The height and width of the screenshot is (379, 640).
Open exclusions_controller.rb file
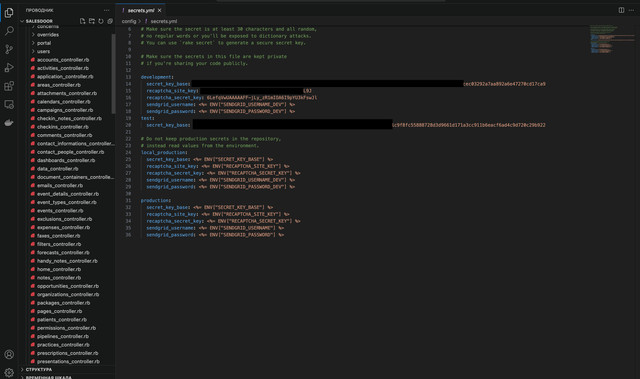(x=64, y=219)
